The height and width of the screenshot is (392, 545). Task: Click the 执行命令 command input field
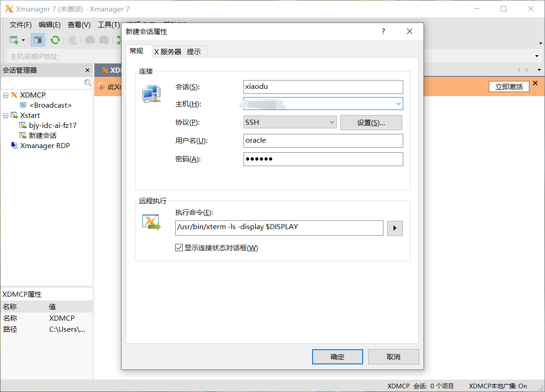click(279, 228)
